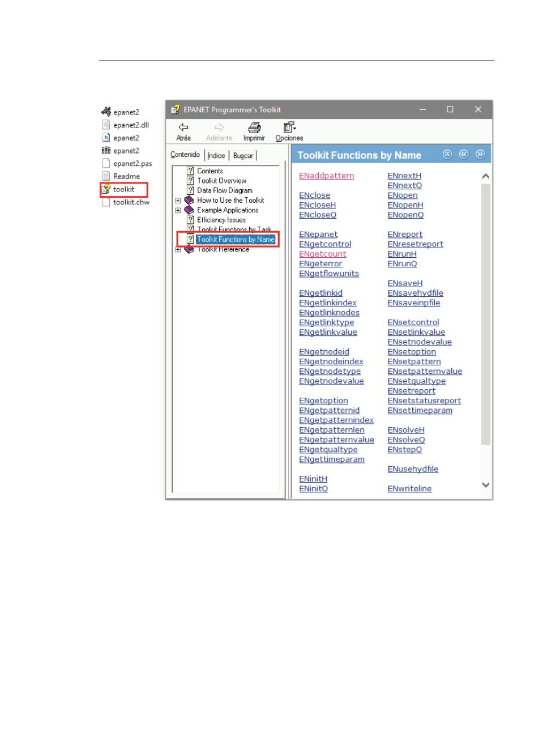
Task: Open the ENsetnodevalue link
Action: click(420, 342)
